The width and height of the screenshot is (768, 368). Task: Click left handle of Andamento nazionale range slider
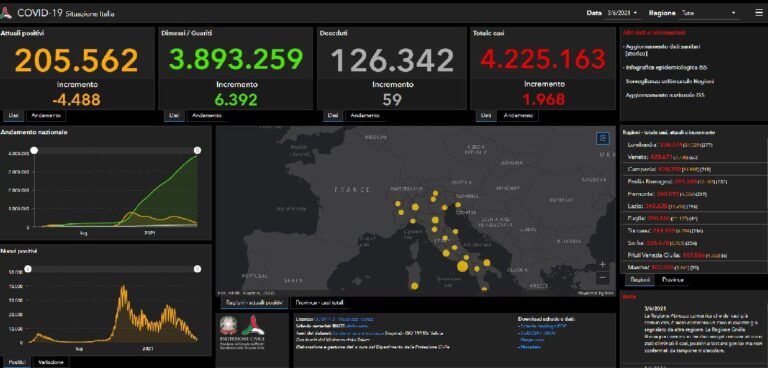click(34, 150)
